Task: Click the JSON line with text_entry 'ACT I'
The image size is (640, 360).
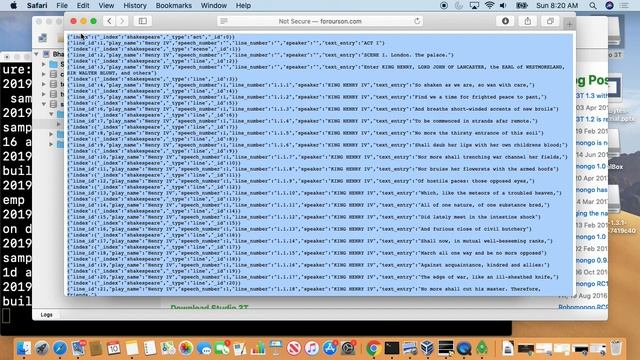Action: pos(226,43)
